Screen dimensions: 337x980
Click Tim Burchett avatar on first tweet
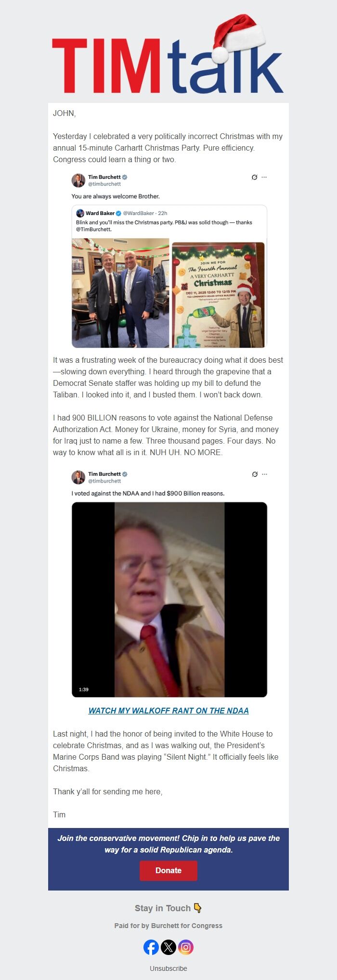78,180
